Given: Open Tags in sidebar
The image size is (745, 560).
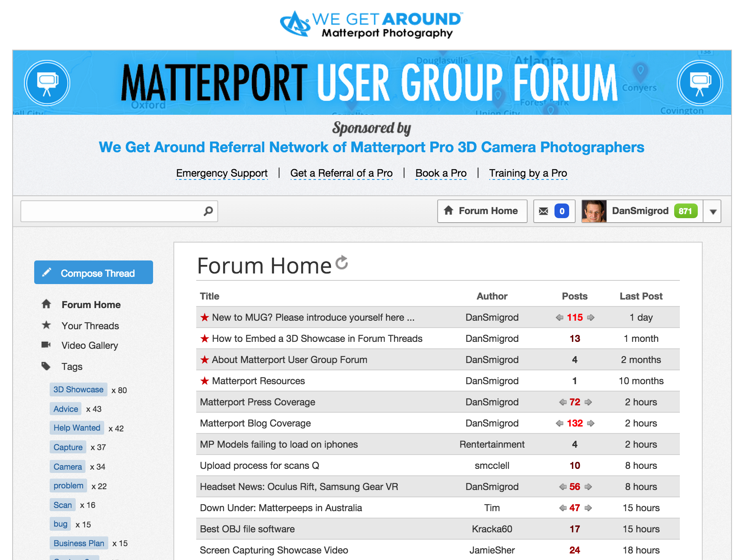Looking at the screenshot, I should pos(72,367).
